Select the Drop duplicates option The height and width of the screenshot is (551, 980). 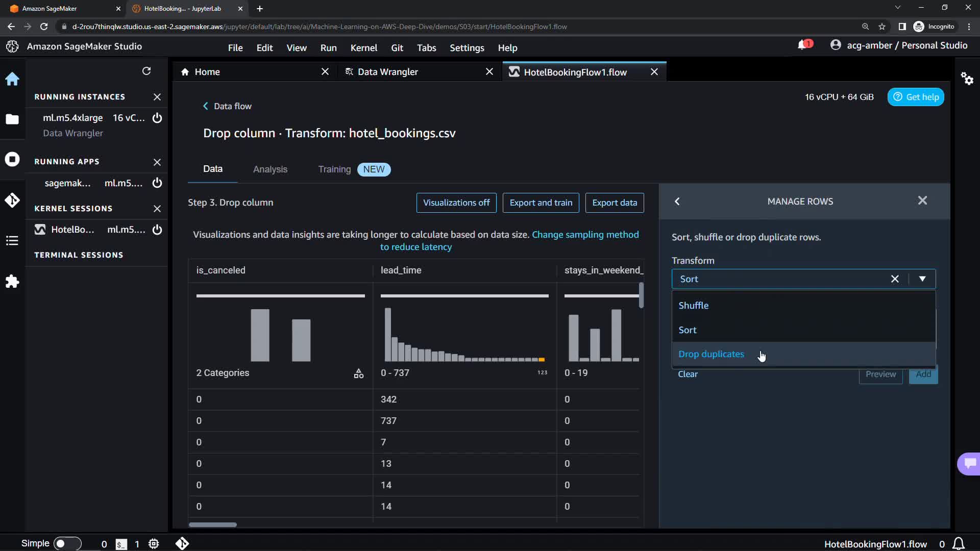pos(711,354)
